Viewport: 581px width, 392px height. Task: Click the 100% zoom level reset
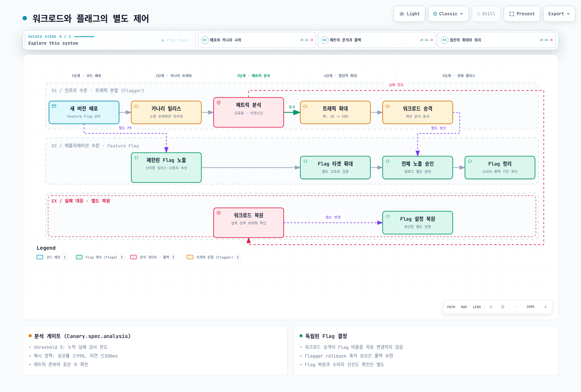pyautogui.click(x=531, y=307)
